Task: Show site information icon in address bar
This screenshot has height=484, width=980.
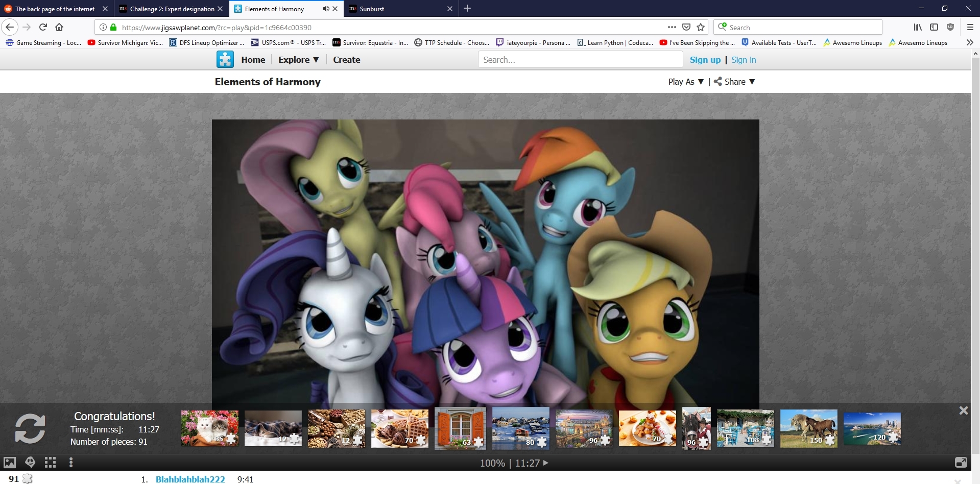Action: 103,27
